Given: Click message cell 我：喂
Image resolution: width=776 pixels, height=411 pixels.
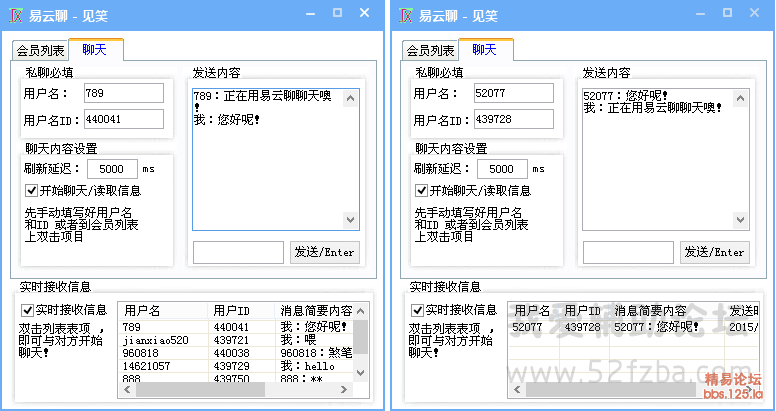Looking at the screenshot, I should click(298, 340).
